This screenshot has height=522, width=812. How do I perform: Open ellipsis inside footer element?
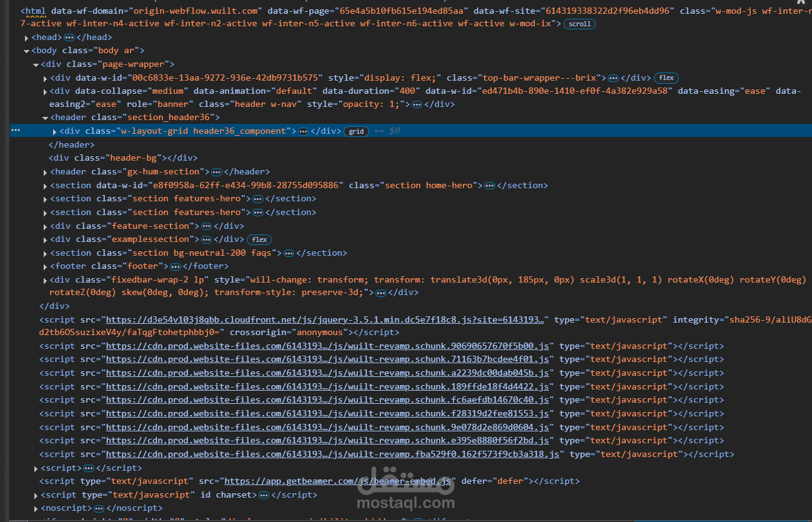[176, 267]
